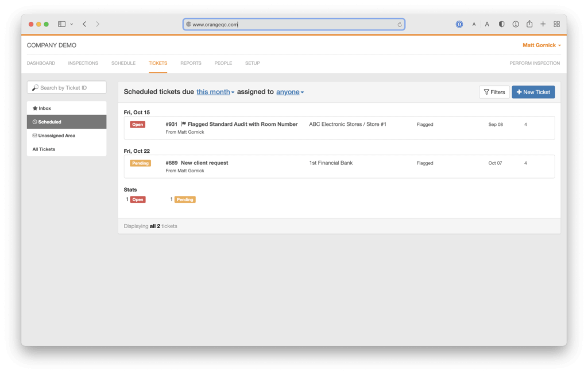Expand the 'this month' date dropdown
Viewport: 588px width, 374px height.
pos(215,92)
